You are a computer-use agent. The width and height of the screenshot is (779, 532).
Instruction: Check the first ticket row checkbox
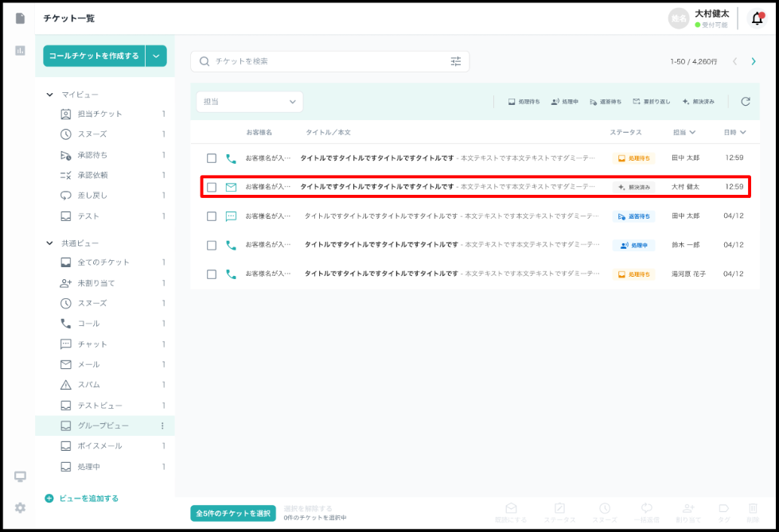(x=212, y=158)
